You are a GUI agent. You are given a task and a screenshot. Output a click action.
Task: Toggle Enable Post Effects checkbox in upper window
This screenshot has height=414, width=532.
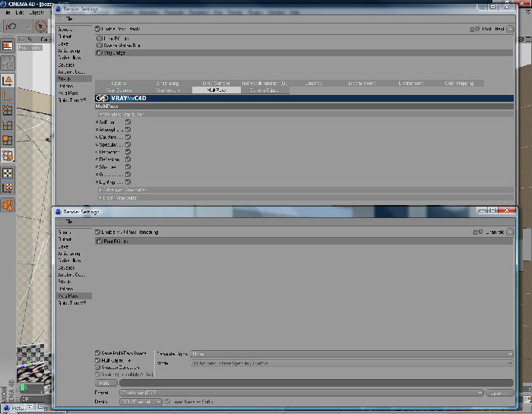(98, 29)
